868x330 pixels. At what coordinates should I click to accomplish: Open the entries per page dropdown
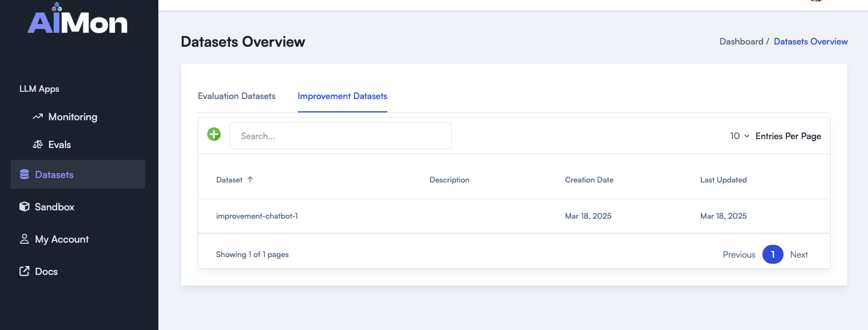[740, 136]
